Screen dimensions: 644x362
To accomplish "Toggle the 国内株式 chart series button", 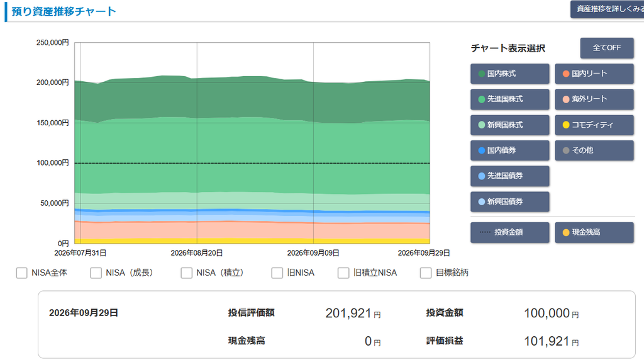I will (x=509, y=74).
